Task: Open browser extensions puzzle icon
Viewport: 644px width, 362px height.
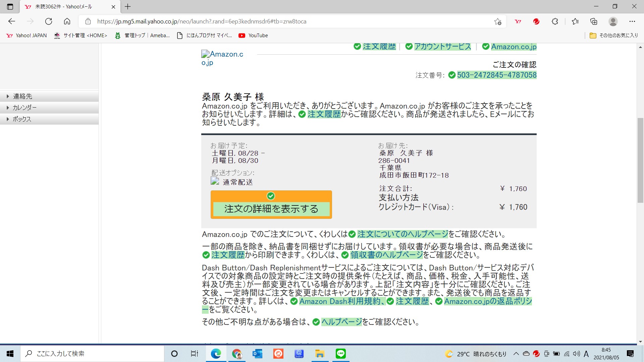Action: tap(555, 21)
